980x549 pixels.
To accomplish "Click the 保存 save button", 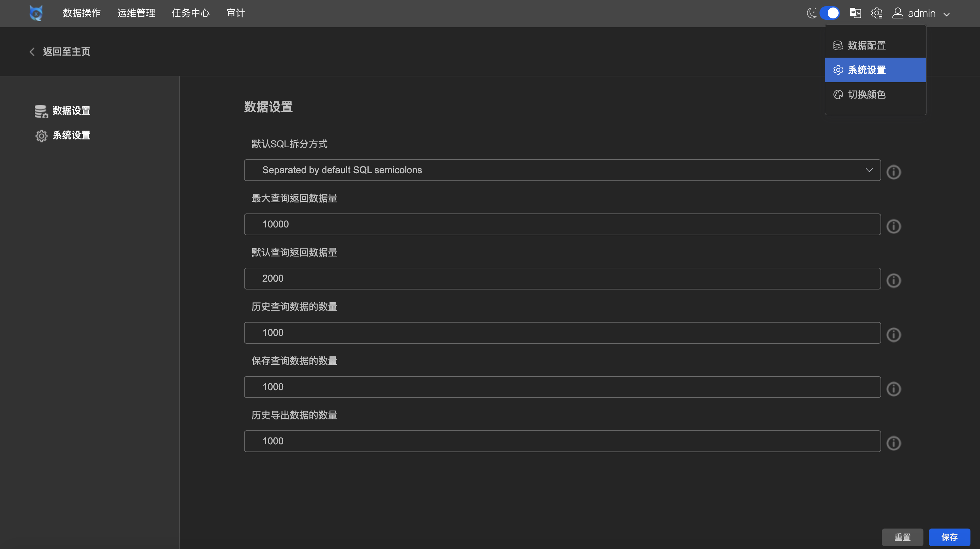I will tap(950, 537).
